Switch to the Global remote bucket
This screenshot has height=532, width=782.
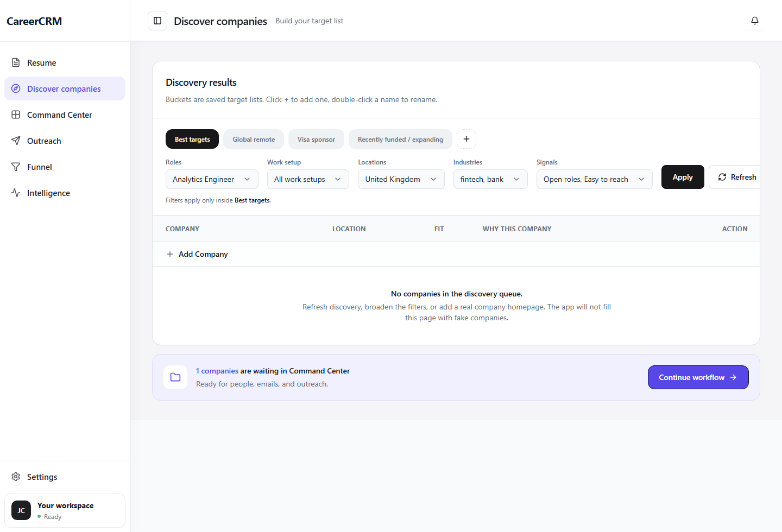tap(254, 139)
